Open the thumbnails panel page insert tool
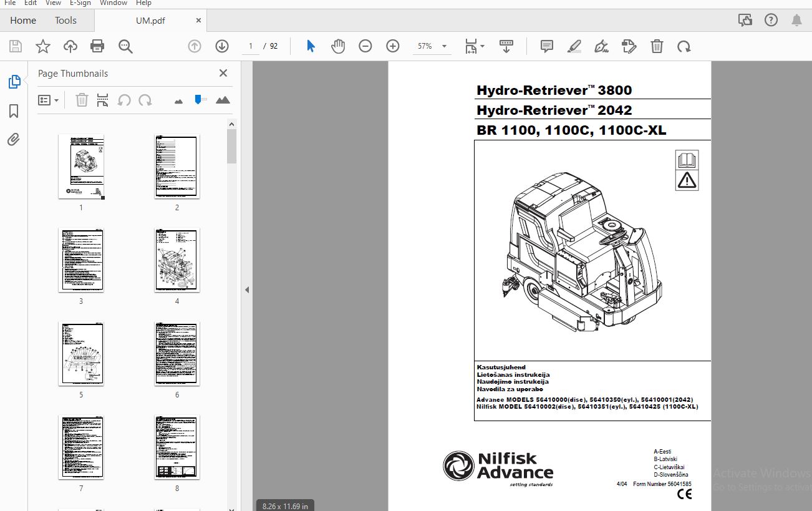 (103, 100)
